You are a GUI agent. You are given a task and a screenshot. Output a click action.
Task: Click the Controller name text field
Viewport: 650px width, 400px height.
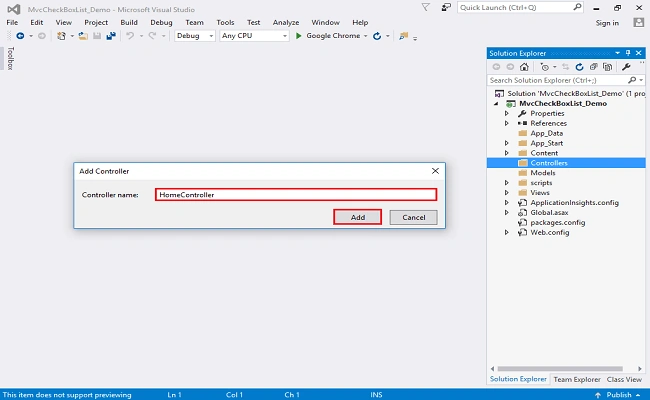[x=296, y=194]
